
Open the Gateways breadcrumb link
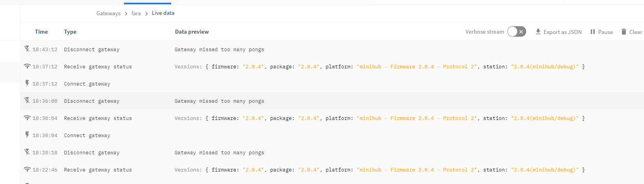tap(108, 13)
